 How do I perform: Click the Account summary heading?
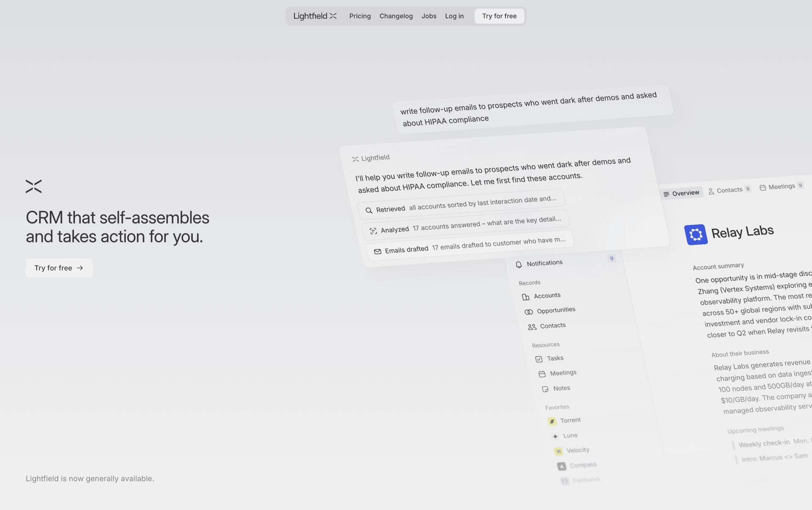[x=718, y=266]
